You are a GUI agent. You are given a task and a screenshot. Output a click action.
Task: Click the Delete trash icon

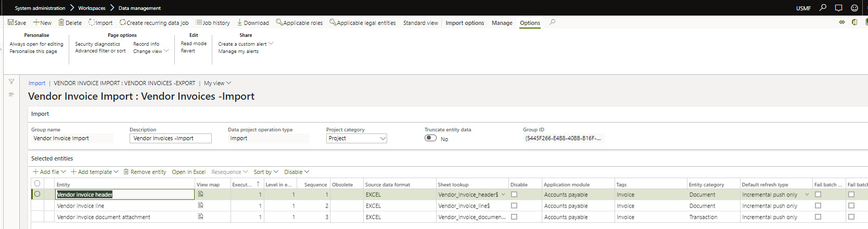click(x=61, y=22)
